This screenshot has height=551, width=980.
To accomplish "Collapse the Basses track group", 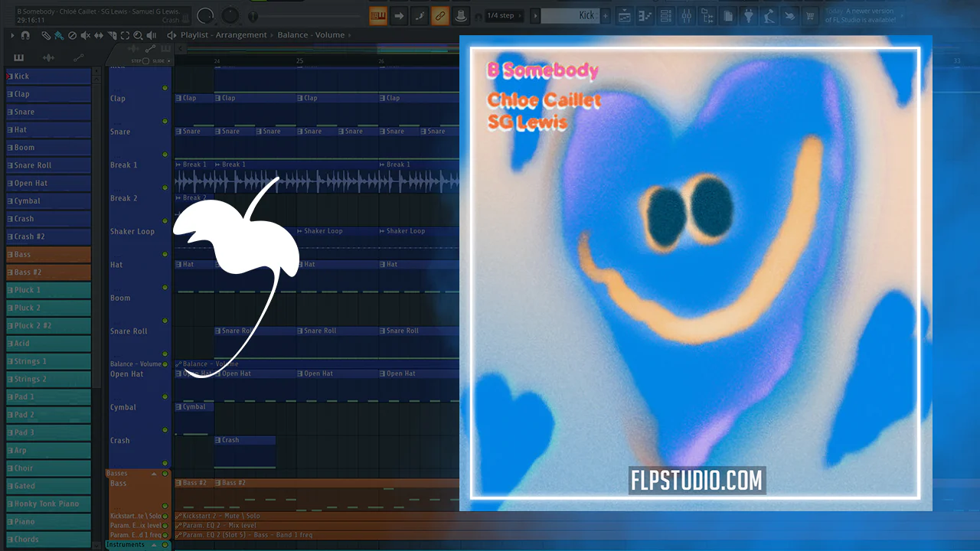I will [x=153, y=474].
